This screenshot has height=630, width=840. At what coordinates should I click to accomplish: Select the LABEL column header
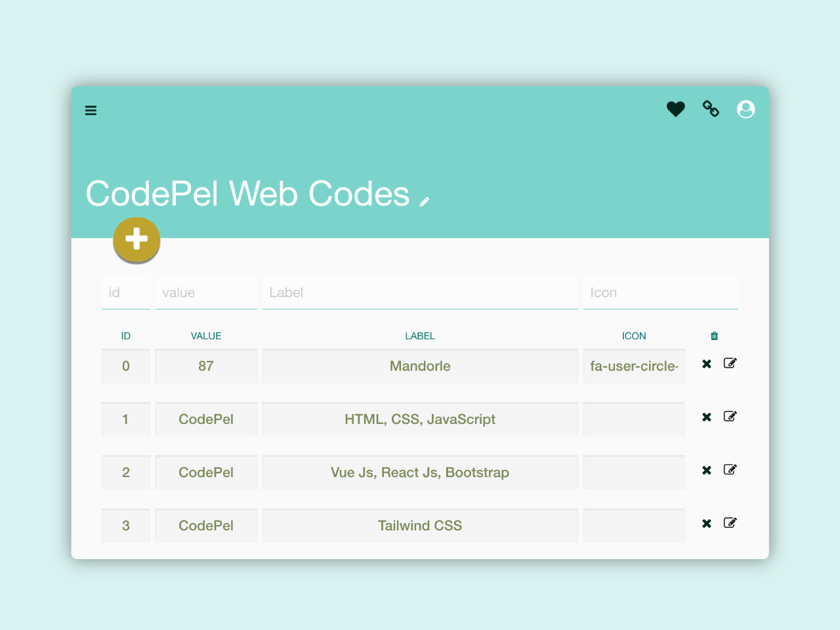420,335
